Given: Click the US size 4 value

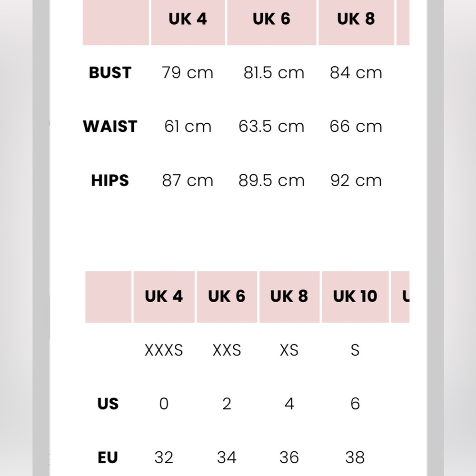Looking at the screenshot, I should coord(289,404).
